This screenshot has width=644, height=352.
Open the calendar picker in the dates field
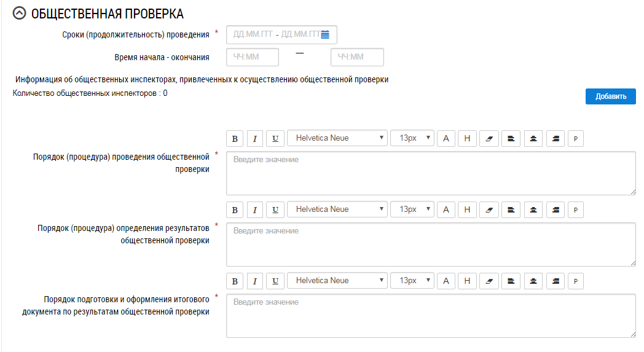point(326,34)
